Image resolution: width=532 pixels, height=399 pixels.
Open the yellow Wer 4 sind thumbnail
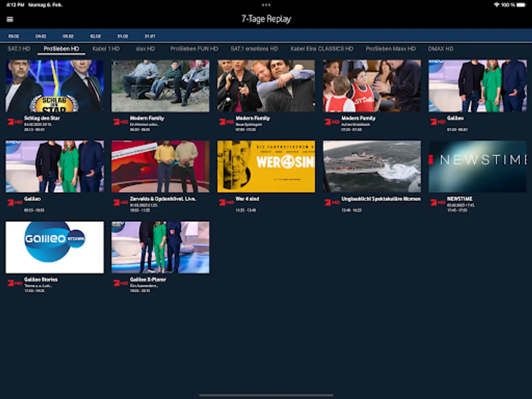click(266, 167)
